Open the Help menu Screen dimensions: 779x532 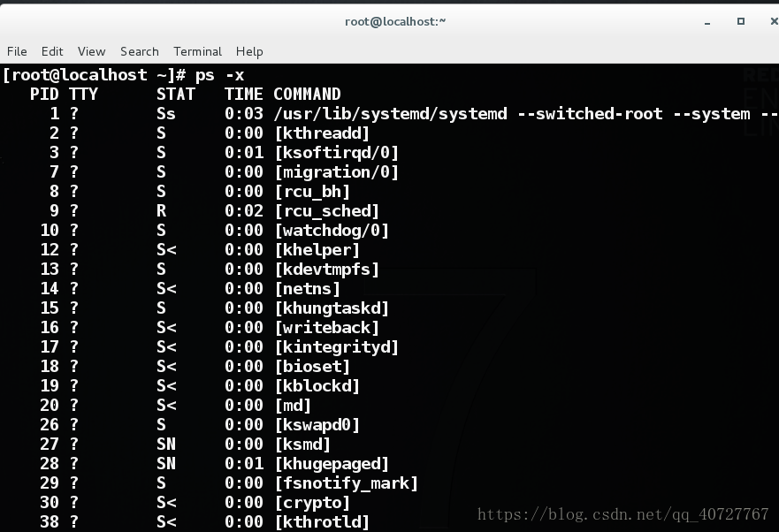[x=249, y=51]
